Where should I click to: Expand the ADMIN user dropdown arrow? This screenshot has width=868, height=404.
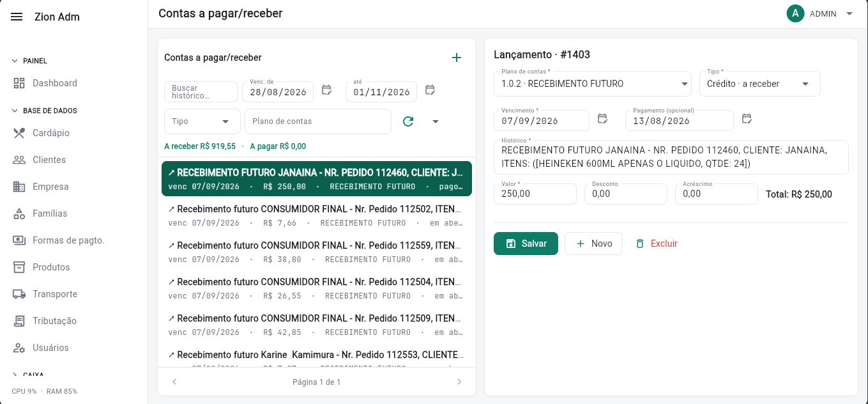tap(849, 13)
